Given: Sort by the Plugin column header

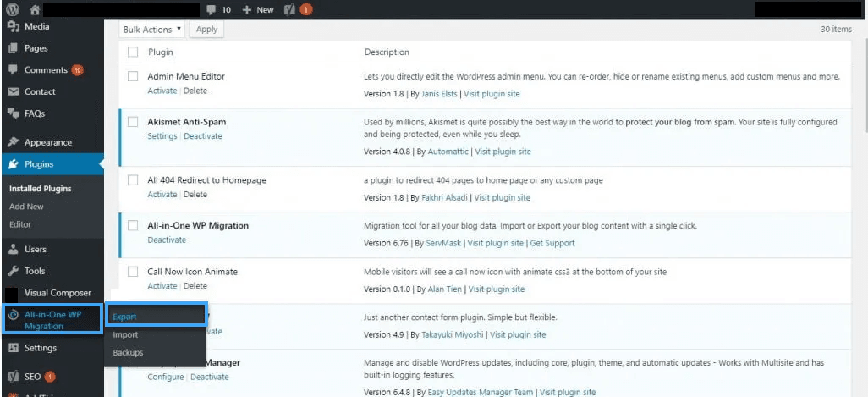Looking at the screenshot, I should tap(161, 52).
